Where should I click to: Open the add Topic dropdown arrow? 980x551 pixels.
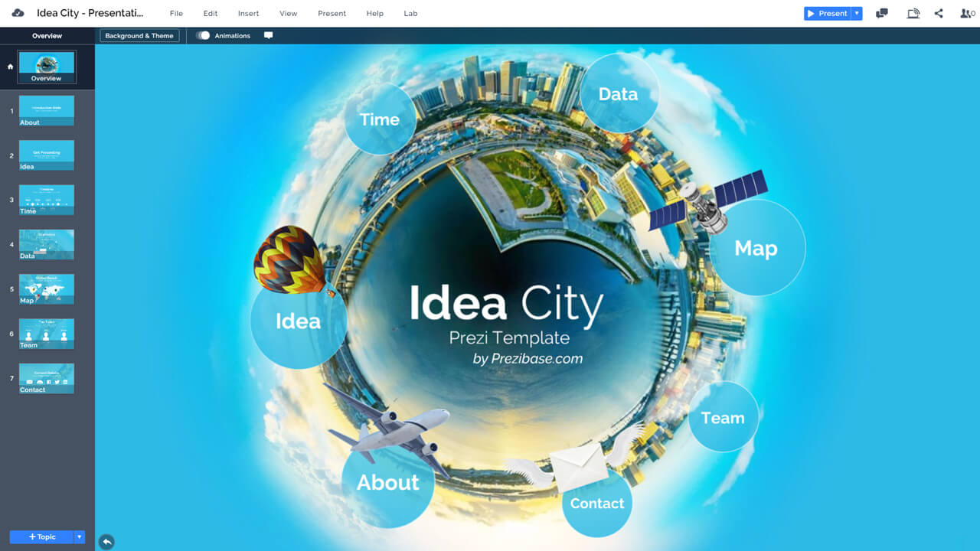(x=79, y=537)
